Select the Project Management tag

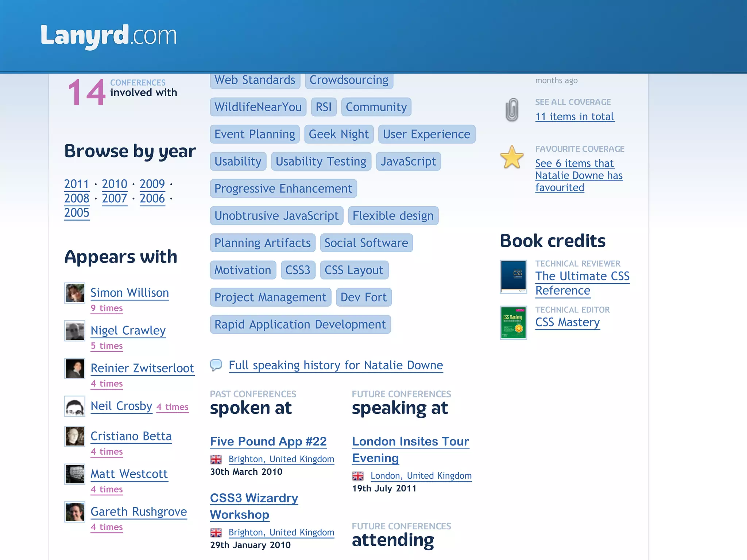point(271,297)
